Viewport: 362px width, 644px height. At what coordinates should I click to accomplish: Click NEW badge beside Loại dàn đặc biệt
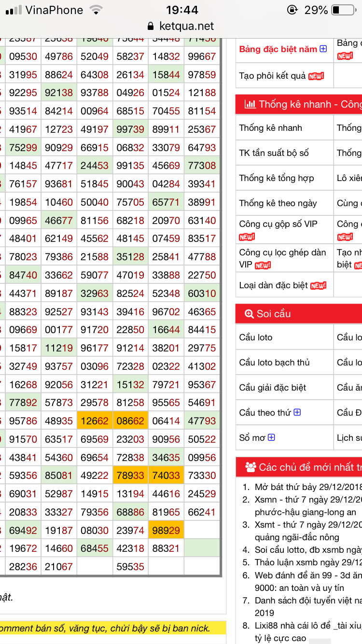[319, 286]
